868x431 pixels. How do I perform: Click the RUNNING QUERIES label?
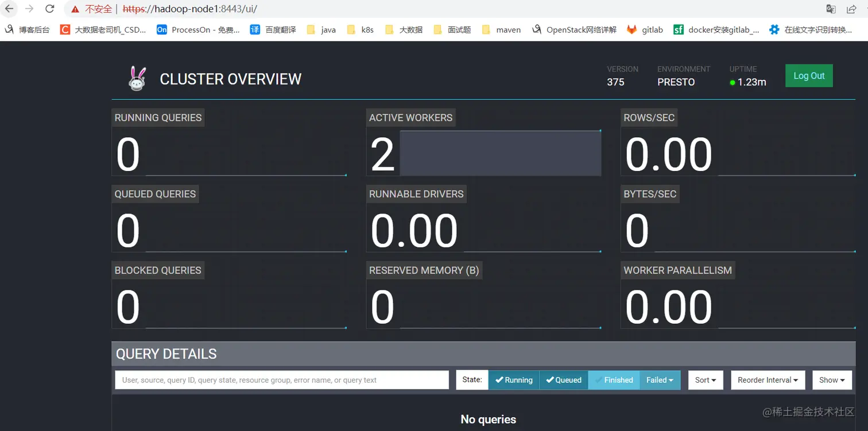(158, 118)
